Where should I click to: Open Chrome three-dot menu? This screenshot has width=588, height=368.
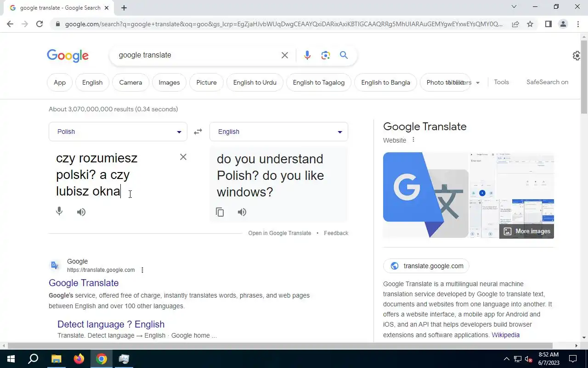(578, 24)
